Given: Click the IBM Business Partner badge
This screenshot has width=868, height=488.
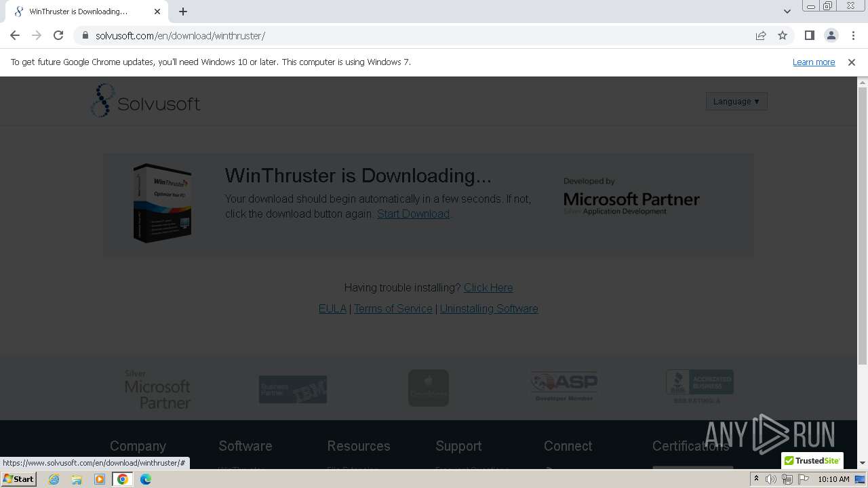Looking at the screenshot, I should (x=293, y=389).
